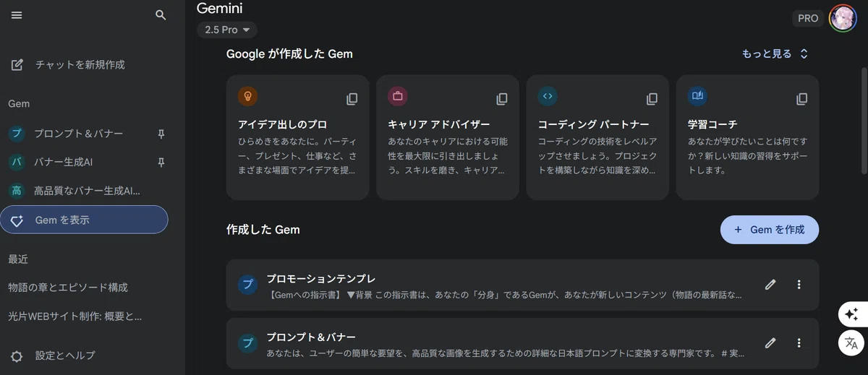Click the code brackets icon on コーディング パートナー
The height and width of the screenshot is (375, 868).
(x=548, y=95)
